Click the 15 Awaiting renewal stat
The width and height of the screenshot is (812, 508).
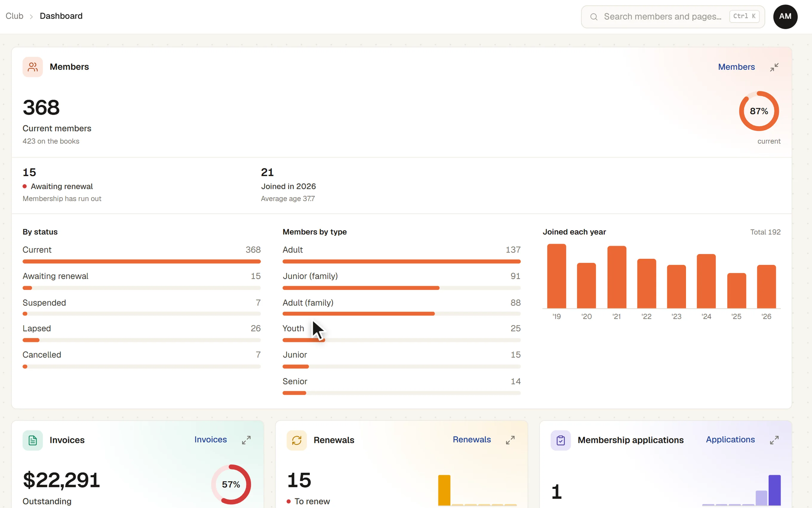pos(62,184)
